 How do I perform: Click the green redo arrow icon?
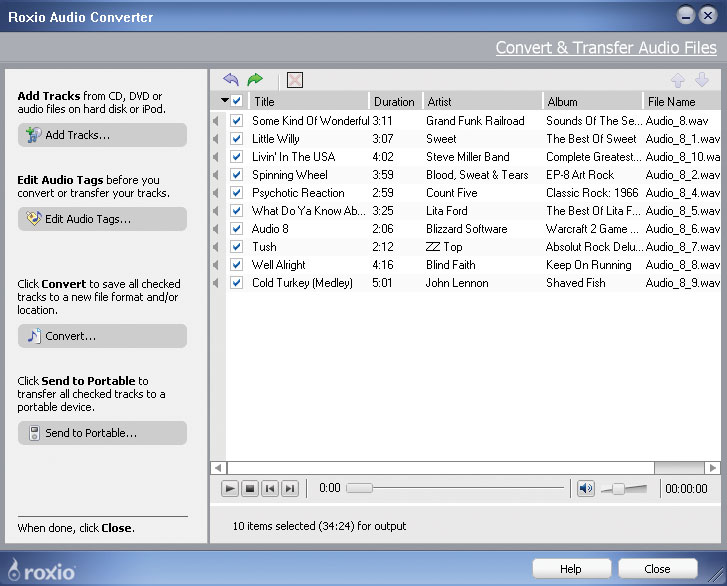(255, 80)
